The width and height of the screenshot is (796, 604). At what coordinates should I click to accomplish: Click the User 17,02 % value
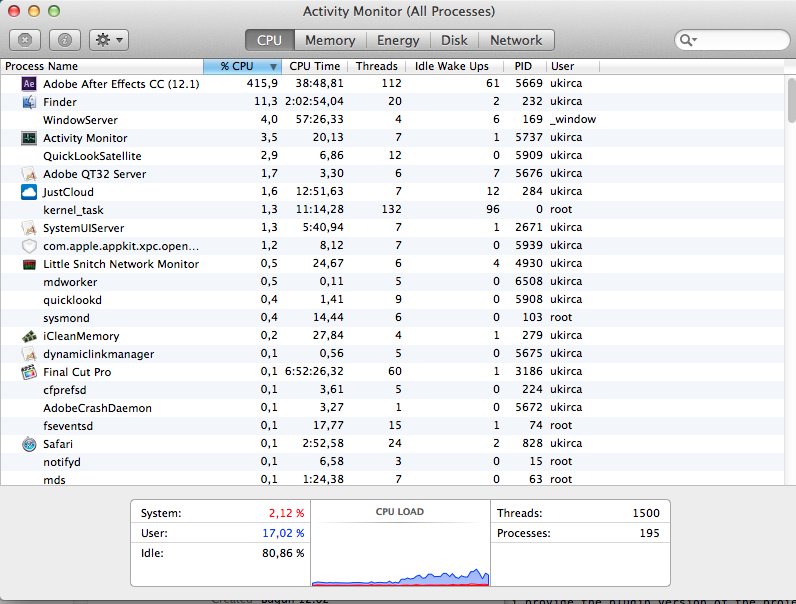(283, 533)
